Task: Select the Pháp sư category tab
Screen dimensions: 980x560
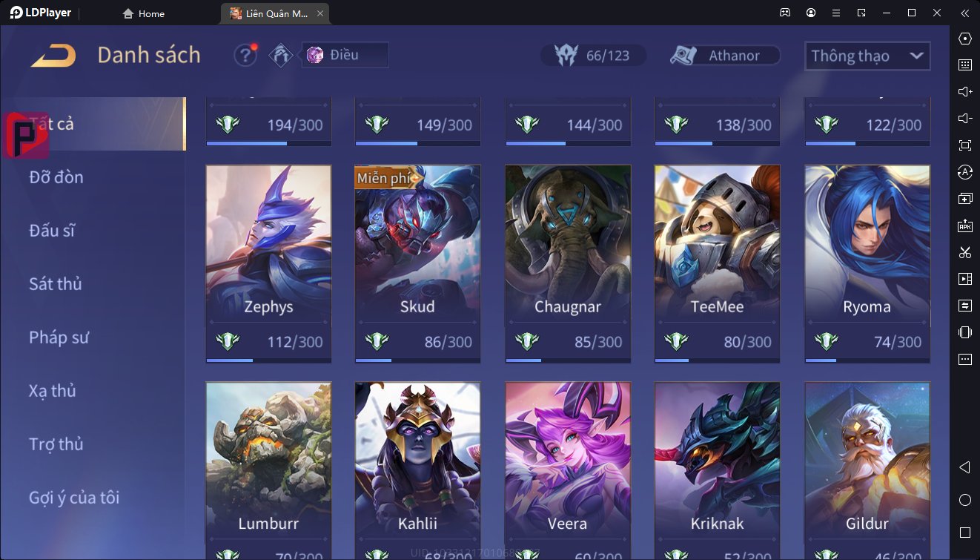Action: [x=59, y=337]
